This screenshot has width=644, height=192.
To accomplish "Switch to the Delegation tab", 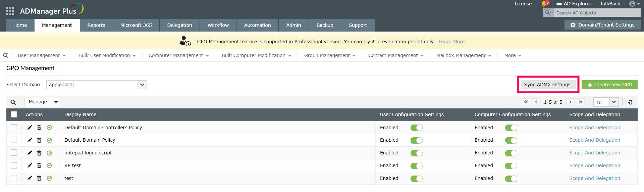I will pos(179,25).
